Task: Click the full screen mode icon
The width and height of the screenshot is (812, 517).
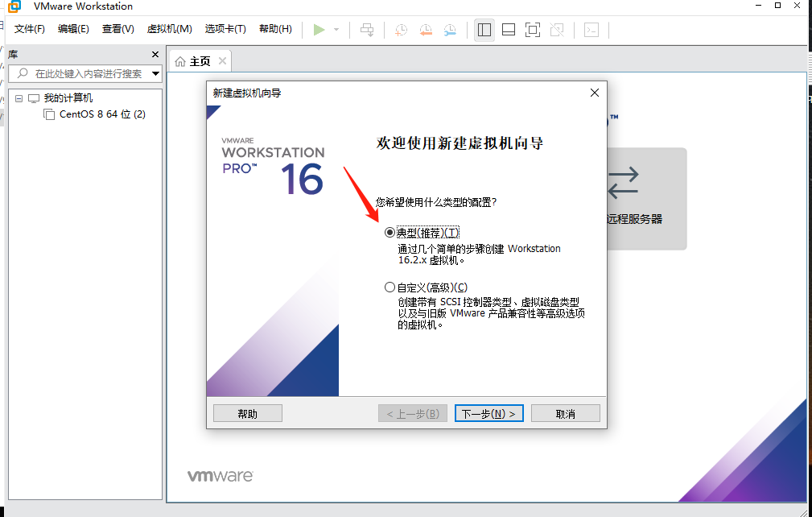Action: tap(533, 30)
